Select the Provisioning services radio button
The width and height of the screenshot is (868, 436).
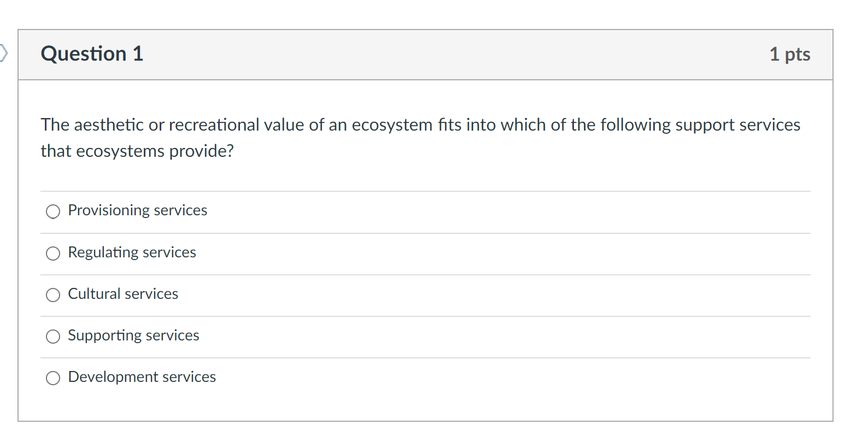pos(53,211)
